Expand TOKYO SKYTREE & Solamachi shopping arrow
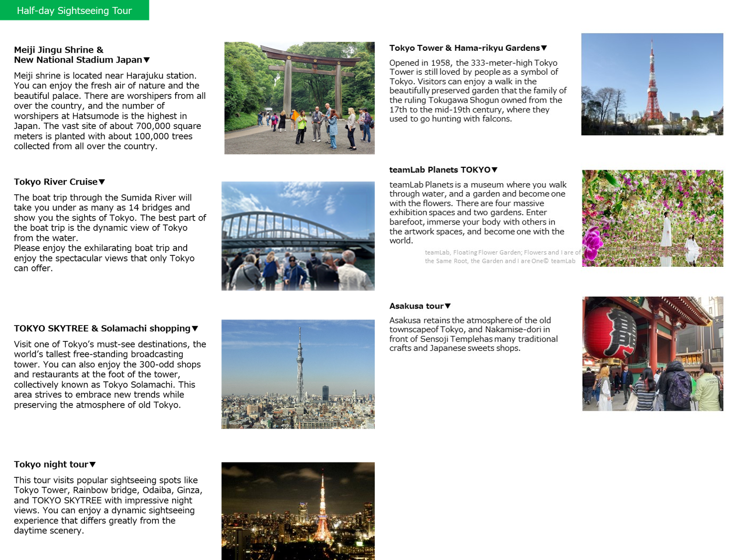This screenshot has width=751, height=560. [x=195, y=329]
